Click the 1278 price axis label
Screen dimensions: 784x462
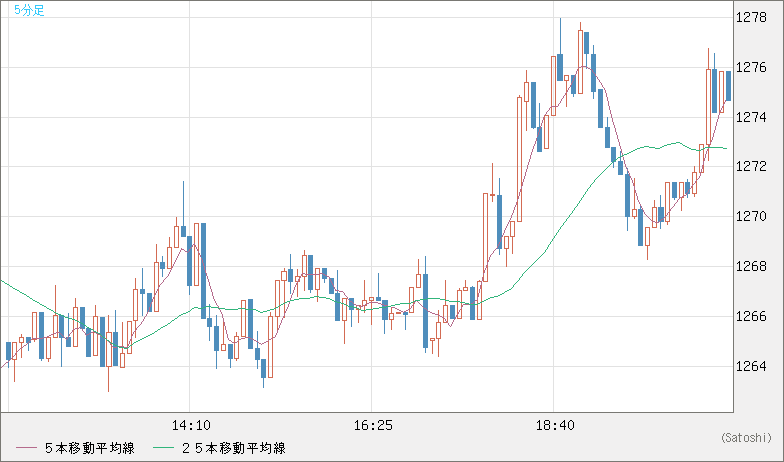pyautogui.click(x=751, y=18)
